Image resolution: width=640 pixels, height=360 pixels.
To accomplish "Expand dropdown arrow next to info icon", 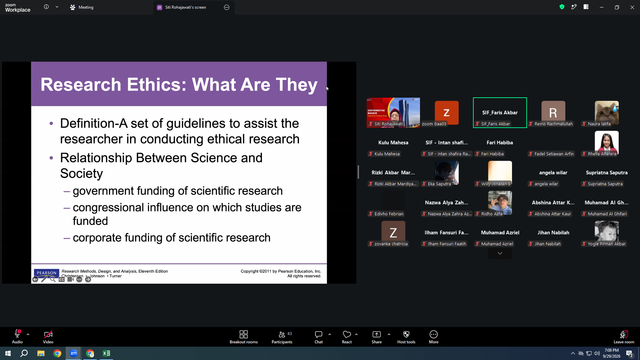I will click(x=57, y=7).
